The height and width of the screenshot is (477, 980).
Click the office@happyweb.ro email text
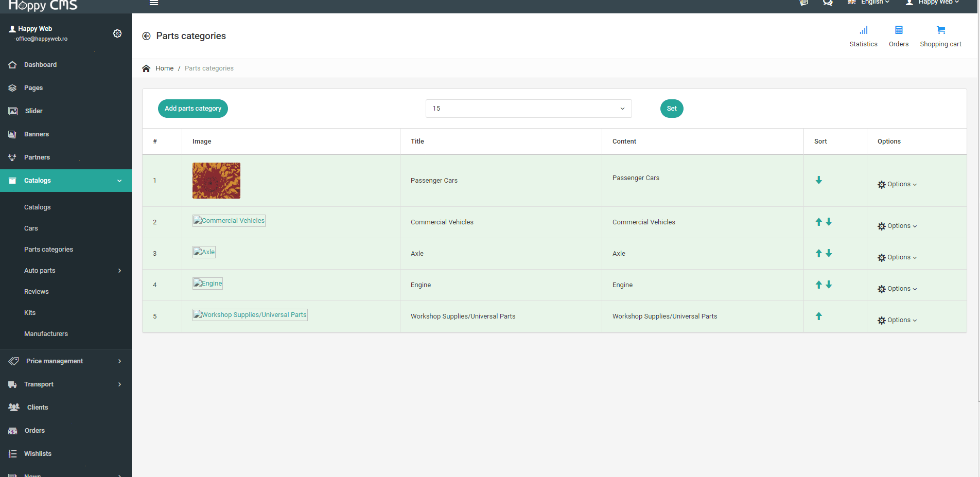click(x=42, y=39)
